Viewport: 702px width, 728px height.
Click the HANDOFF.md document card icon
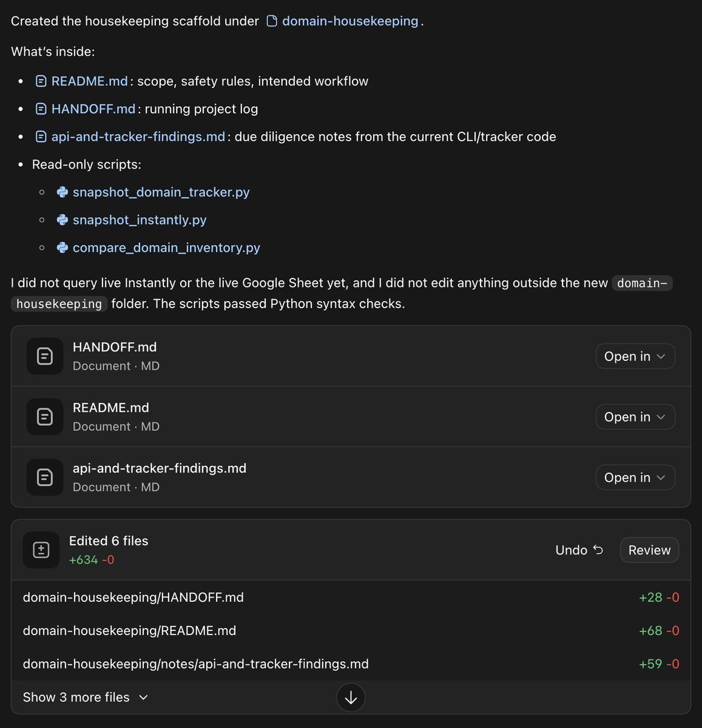pos(45,356)
